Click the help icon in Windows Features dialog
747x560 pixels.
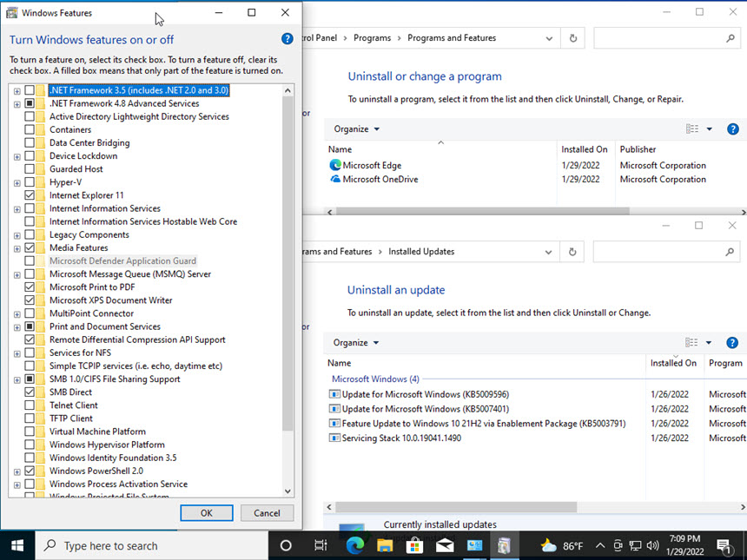click(x=288, y=39)
